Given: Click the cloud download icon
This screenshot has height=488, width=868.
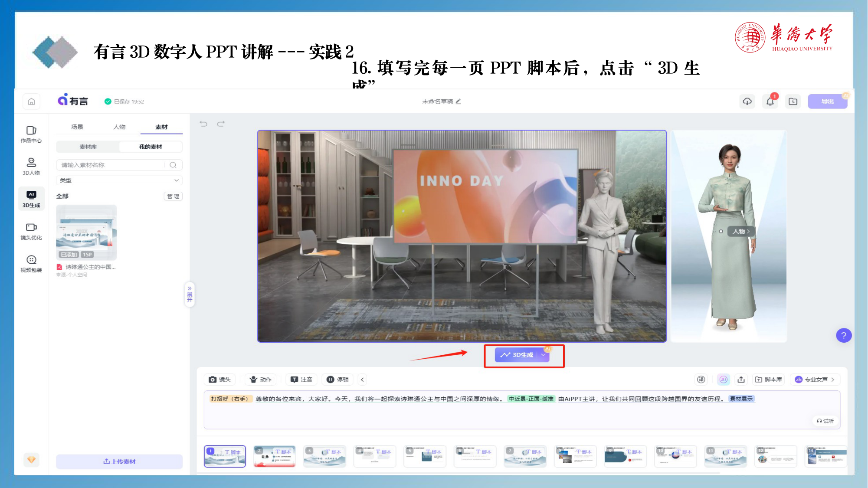Looking at the screenshot, I should coord(747,102).
